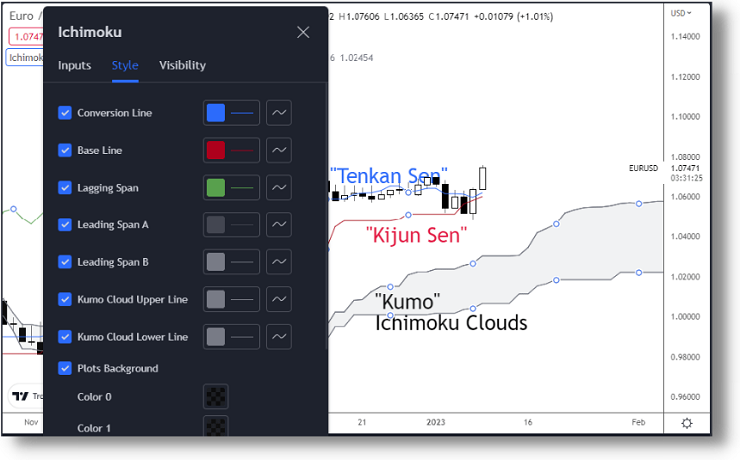Open the Visibility tab
The height and width of the screenshot is (460, 740).
(182, 65)
